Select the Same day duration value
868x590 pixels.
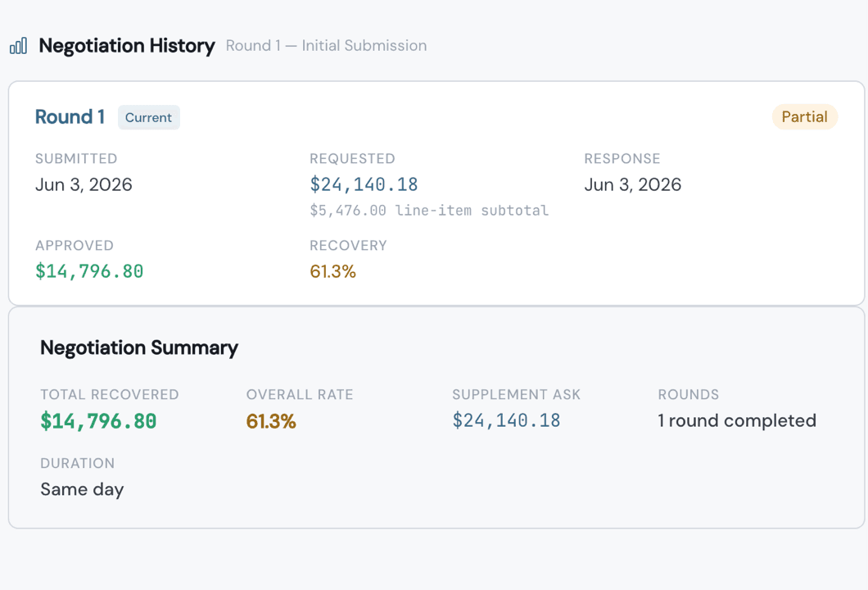pyautogui.click(x=82, y=490)
